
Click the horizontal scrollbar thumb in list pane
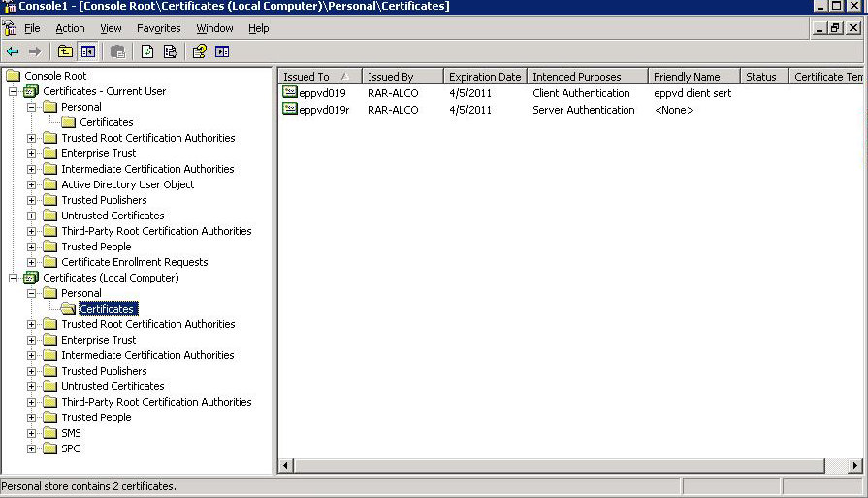coord(559,465)
